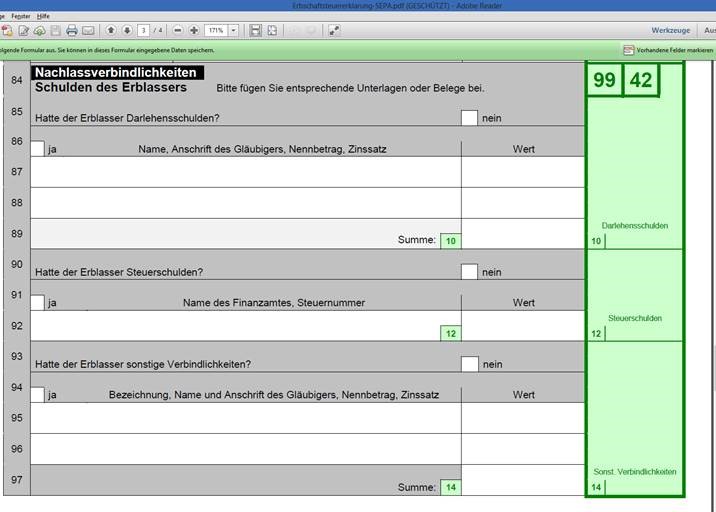Screen dimensions: 716x512
Task: Go to previous page with up arrow
Action: click(x=111, y=31)
